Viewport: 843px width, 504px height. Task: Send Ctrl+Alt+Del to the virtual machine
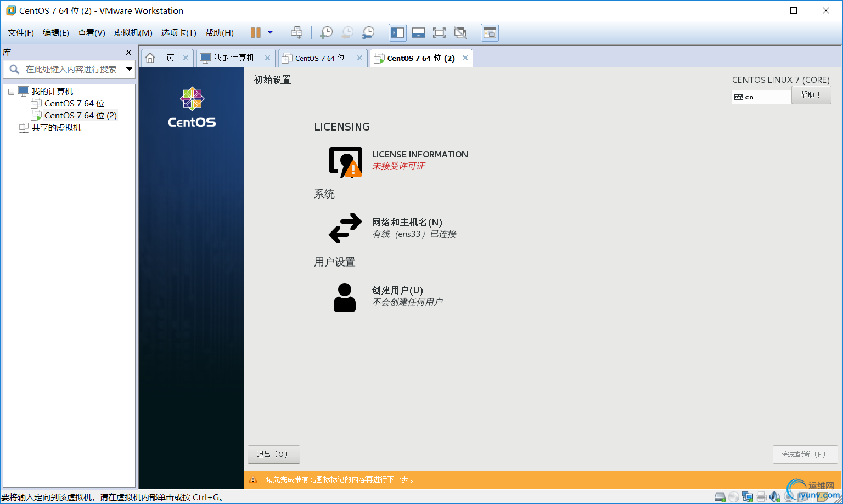(x=296, y=33)
